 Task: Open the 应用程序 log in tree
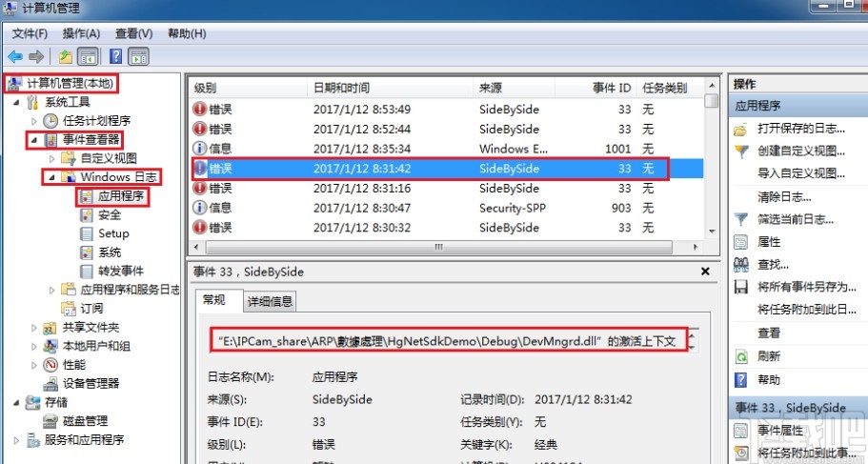tap(121, 196)
